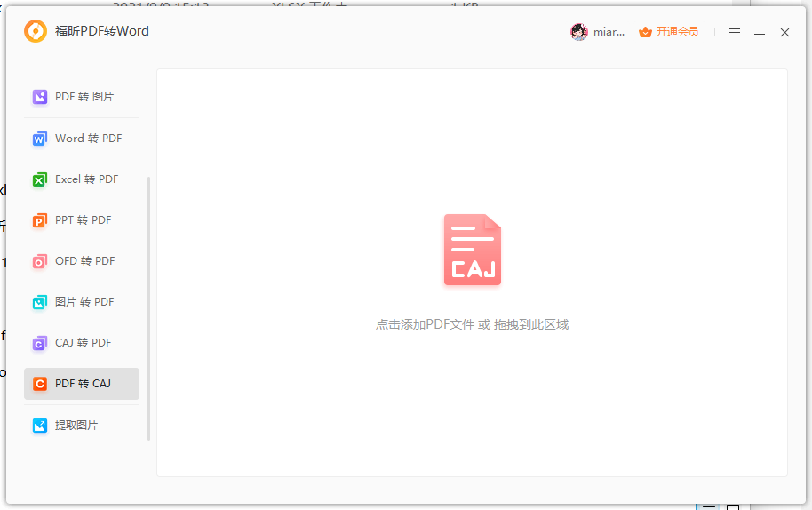This screenshot has width=812, height=510.
Task: Go to 图片 转 PDF conversion
Action: (x=82, y=302)
